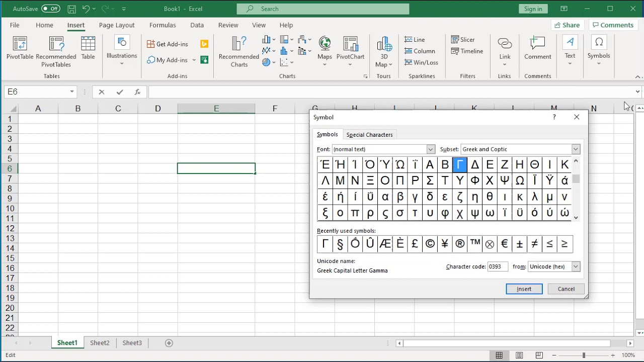
Task: Open the Subset dropdown
Action: point(576,149)
